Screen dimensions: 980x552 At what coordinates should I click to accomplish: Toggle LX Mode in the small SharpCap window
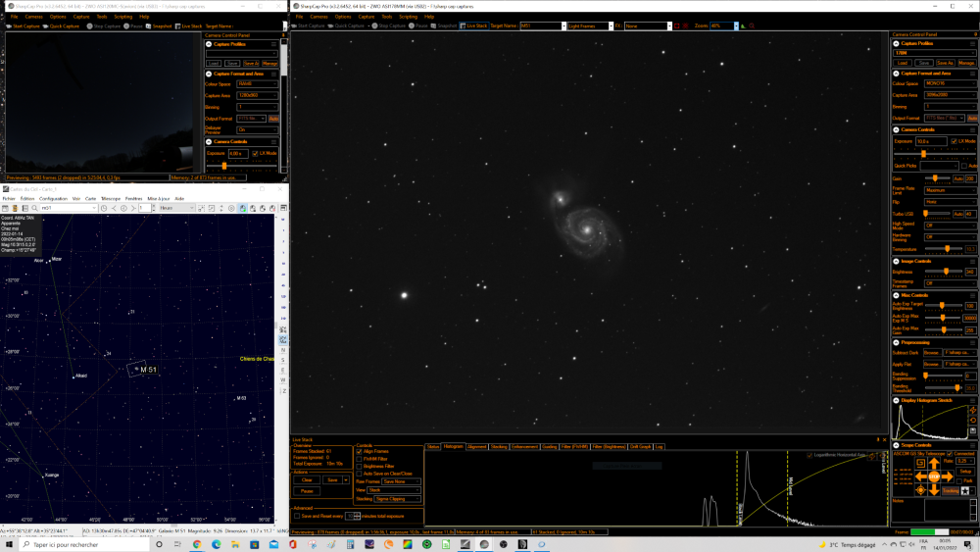pyautogui.click(x=255, y=153)
